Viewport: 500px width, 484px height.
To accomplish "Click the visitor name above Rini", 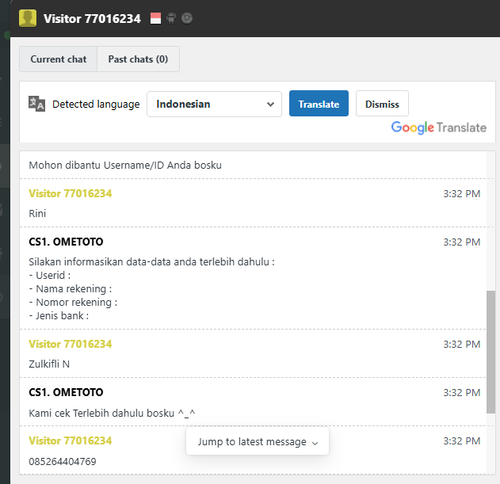I will (70, 193).
